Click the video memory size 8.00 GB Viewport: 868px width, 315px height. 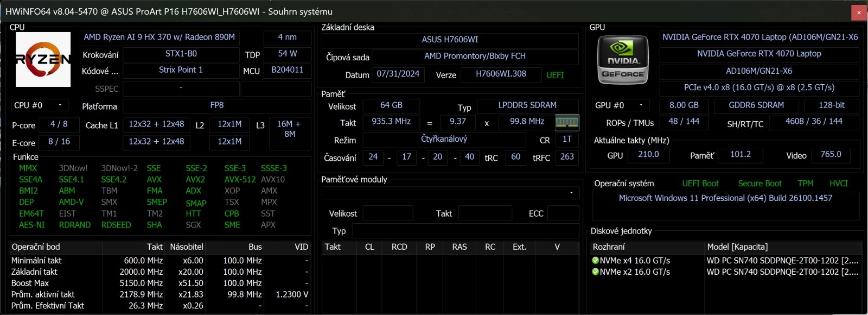tap(684, 105)
